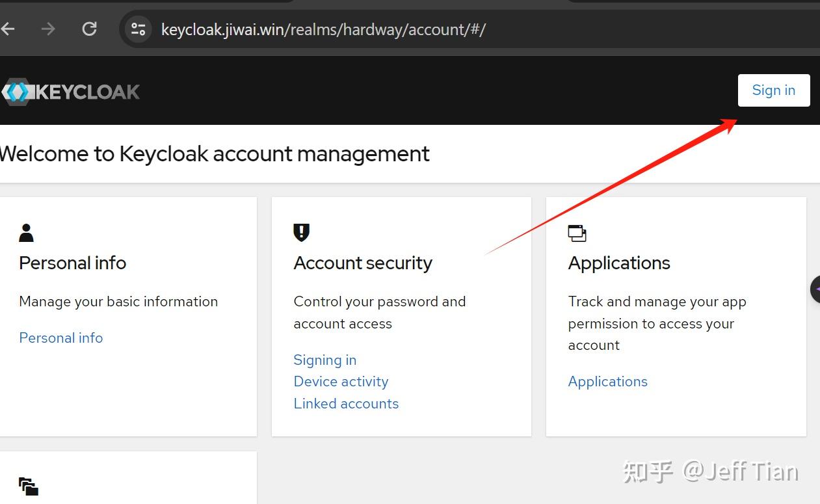Click the copied-files icon on the bottom card
820x504 pixels.
(27, 486)
